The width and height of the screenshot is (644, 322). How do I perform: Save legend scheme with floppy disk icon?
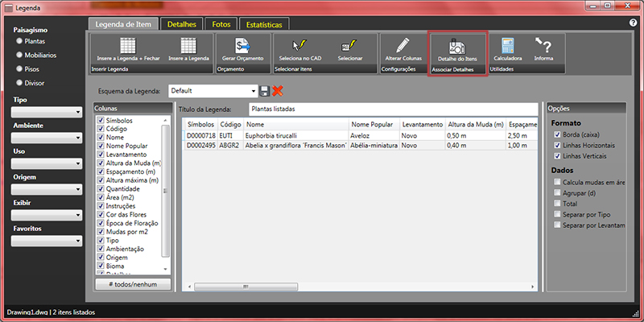point(264,91)
